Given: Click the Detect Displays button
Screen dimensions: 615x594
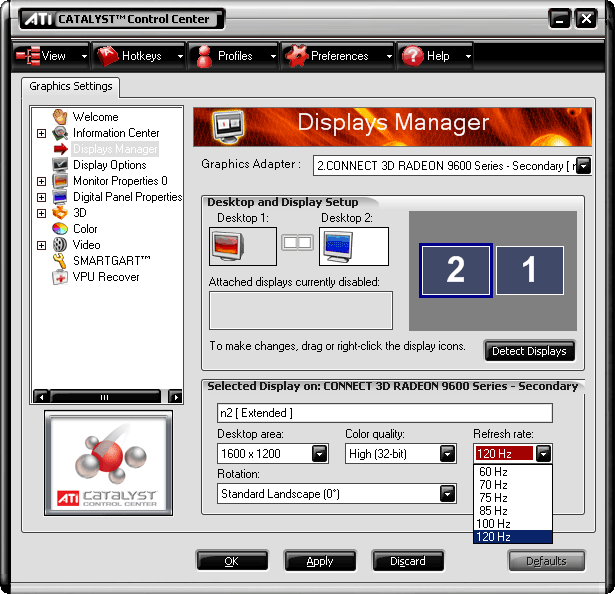Looking at the screenshot, I should tap(529, 351).
